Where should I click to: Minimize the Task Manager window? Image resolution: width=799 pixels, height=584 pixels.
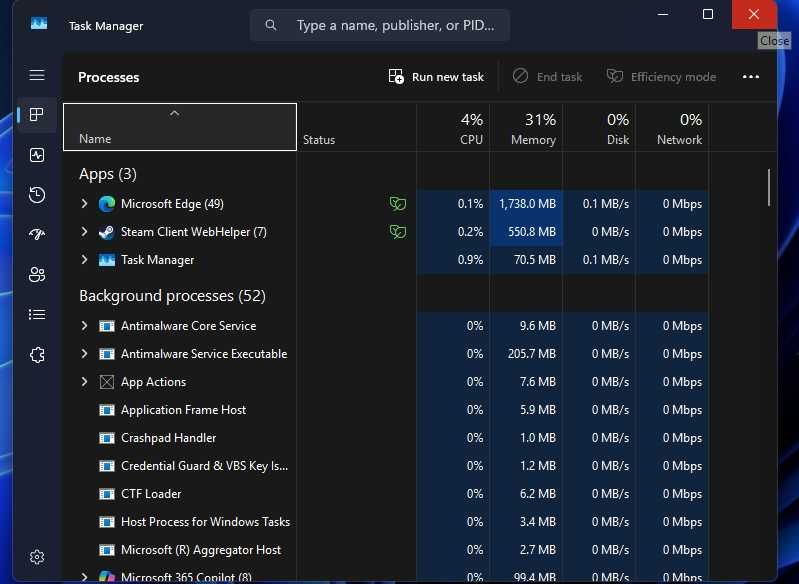coord(663,14)
